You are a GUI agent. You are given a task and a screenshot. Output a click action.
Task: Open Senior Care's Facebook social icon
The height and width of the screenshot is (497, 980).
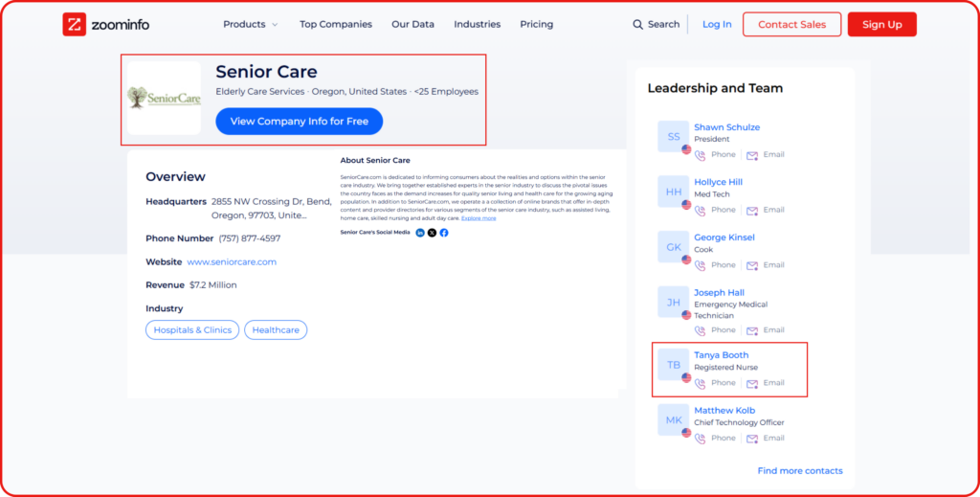coord(444,233)
